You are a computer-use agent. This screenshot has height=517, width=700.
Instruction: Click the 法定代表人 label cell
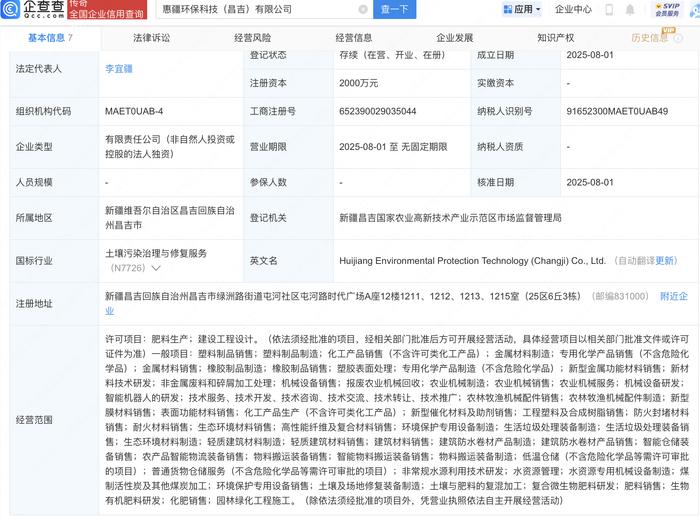click(54, 69)
